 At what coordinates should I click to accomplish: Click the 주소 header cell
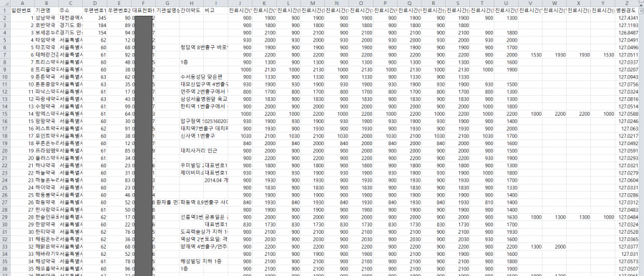[70, 10]
